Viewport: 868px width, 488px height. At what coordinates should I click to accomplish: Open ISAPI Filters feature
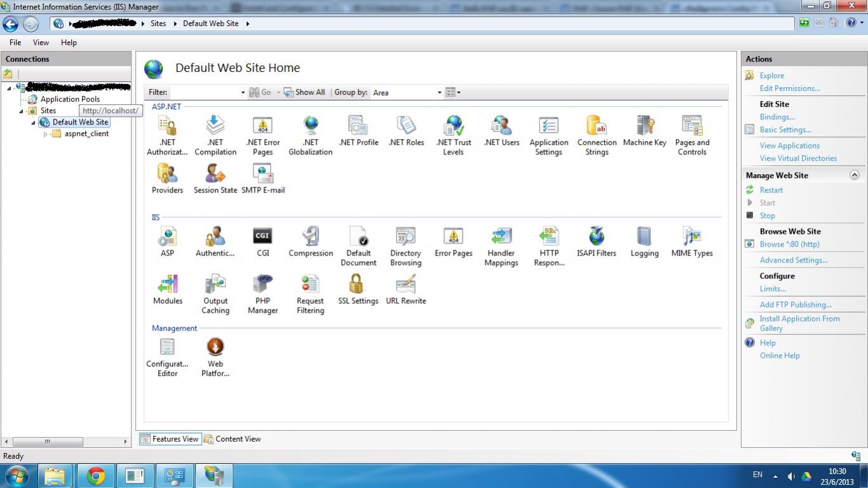pyautogui.click(x=597, y=241)
